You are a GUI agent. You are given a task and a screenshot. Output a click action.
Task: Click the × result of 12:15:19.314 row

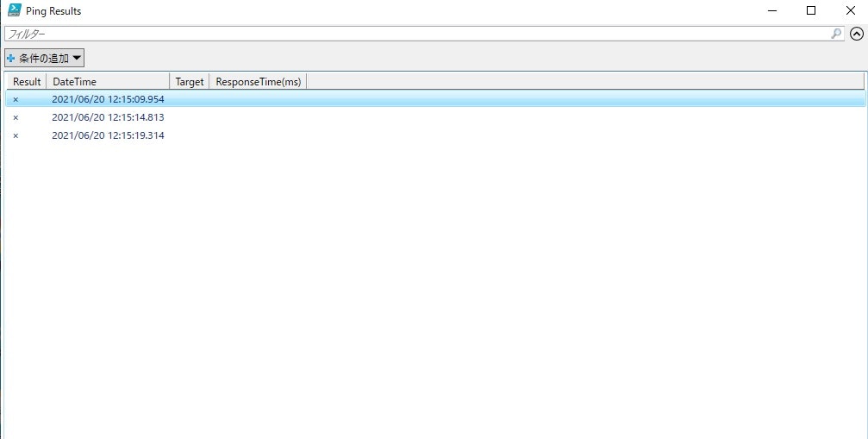tap(16, 135)
